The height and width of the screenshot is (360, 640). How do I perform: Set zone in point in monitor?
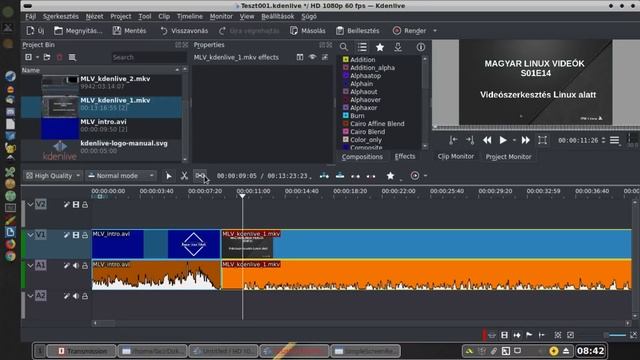tap(453, 140)
